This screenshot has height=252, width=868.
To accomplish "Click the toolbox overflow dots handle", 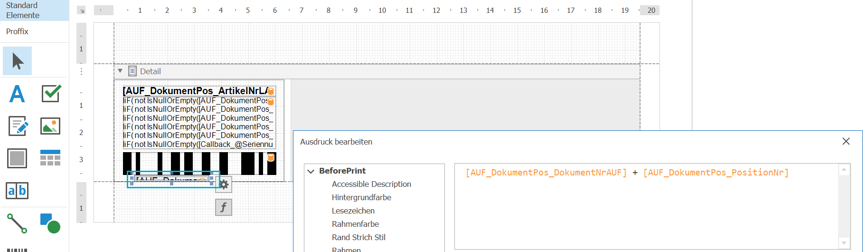I will pos(81,71).
